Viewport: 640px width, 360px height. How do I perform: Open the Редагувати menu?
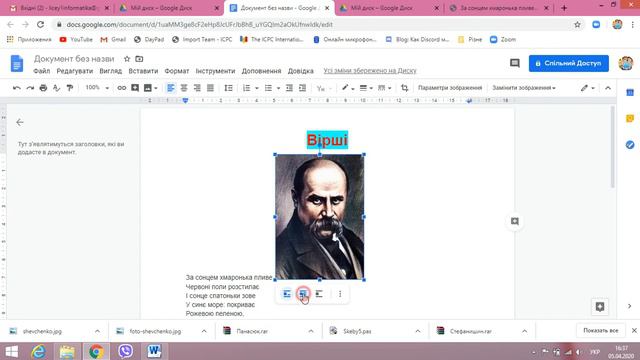click(75, 71)
